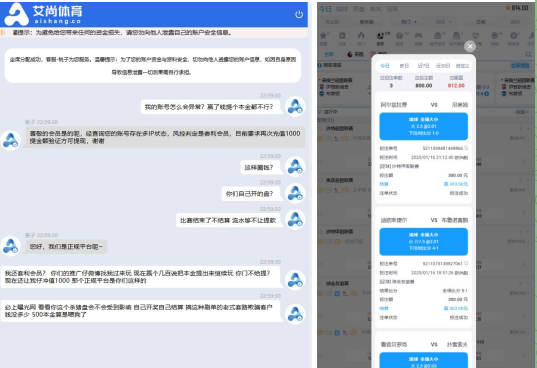Open the star favorites sport icon
Viewport: 537px width, 368px height.
click(x=324, y=36)
